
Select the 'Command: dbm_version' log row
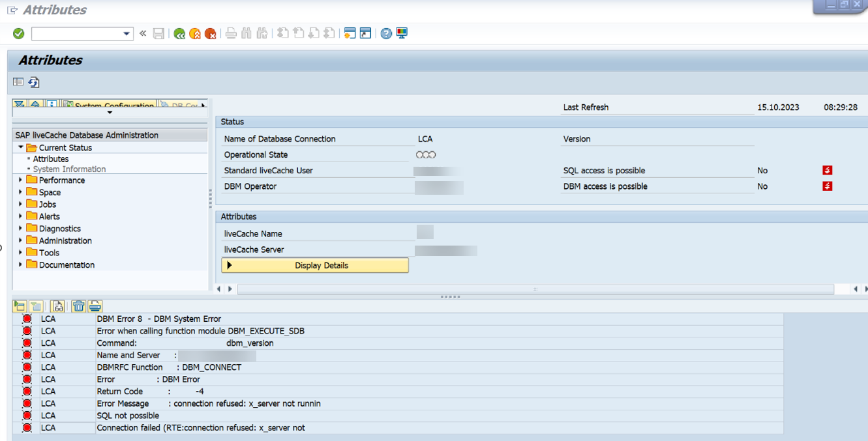(398, 343)
